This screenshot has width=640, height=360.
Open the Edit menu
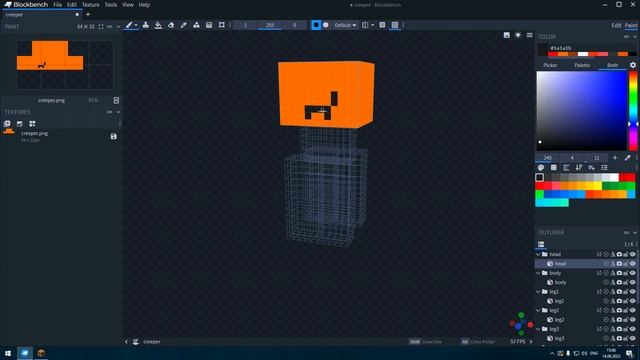[72, 5]
